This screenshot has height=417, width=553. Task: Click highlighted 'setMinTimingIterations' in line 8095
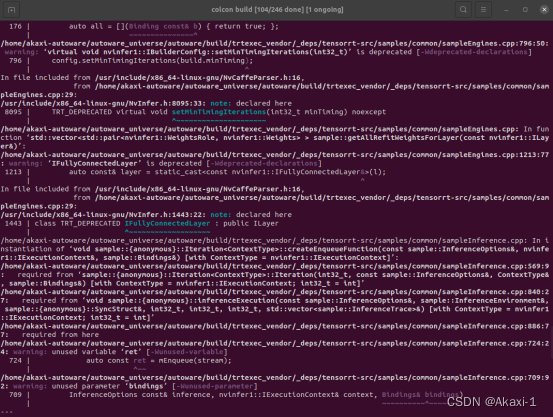219,112
